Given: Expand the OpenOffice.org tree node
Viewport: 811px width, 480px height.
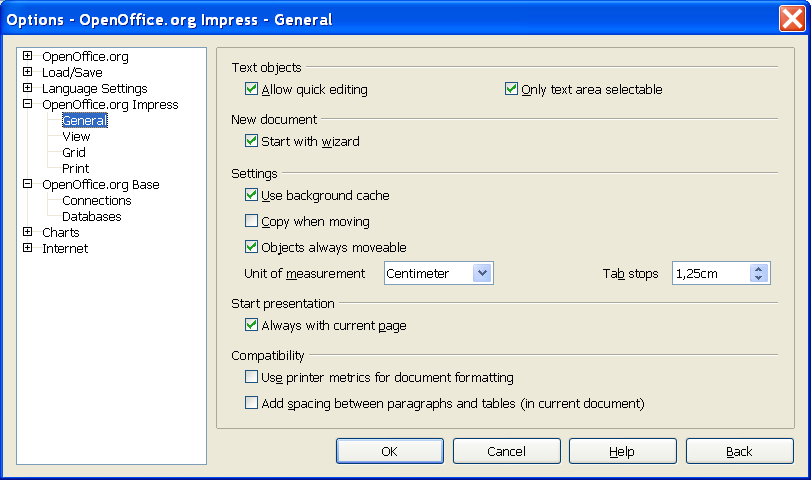Looking at the screenshot, I should [x=28, y=55].
